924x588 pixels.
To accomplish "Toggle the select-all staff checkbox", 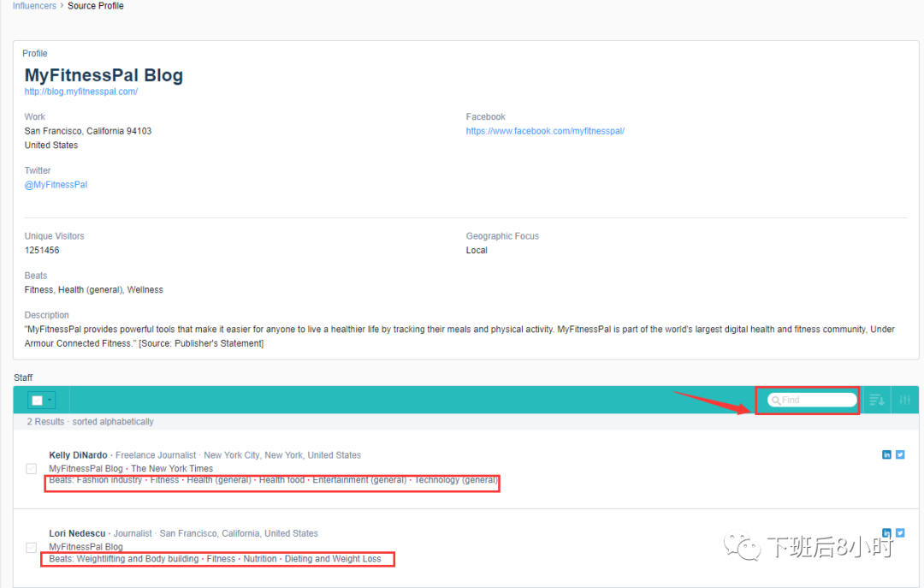I will (x=37, y=401).
